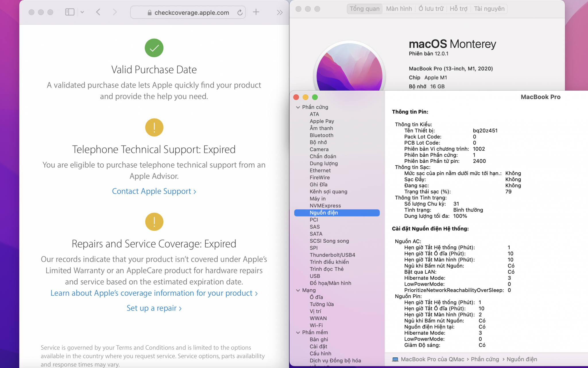Open a new tab with the plus icon
Screen dimensions: 588x368
pyautogui.click(x=256, y=12)
